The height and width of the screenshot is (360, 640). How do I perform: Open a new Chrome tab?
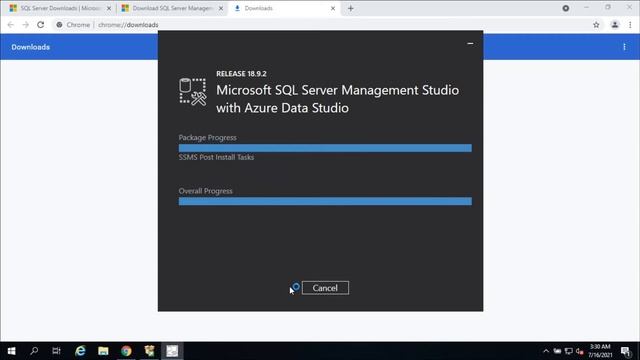tap(351, 8)
